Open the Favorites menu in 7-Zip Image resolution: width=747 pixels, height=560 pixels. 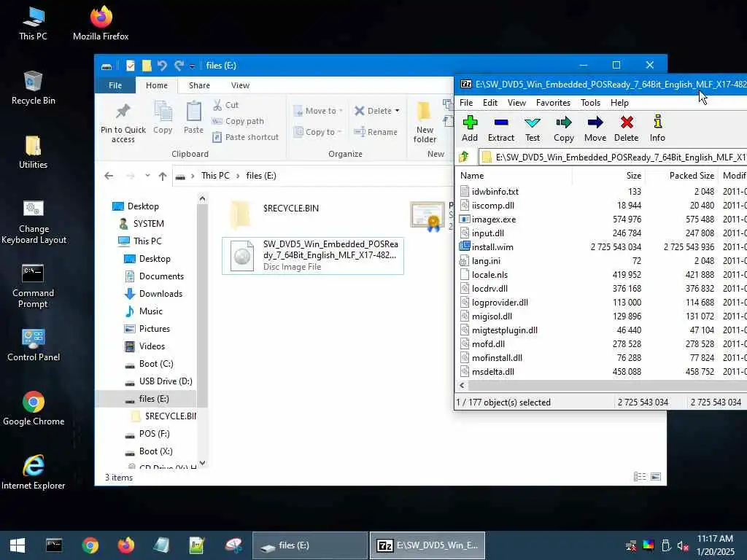pos(553,102)
